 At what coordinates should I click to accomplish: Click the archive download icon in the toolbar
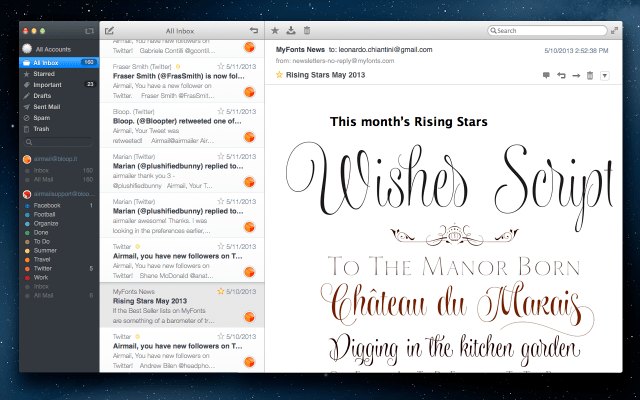[291, 30]
